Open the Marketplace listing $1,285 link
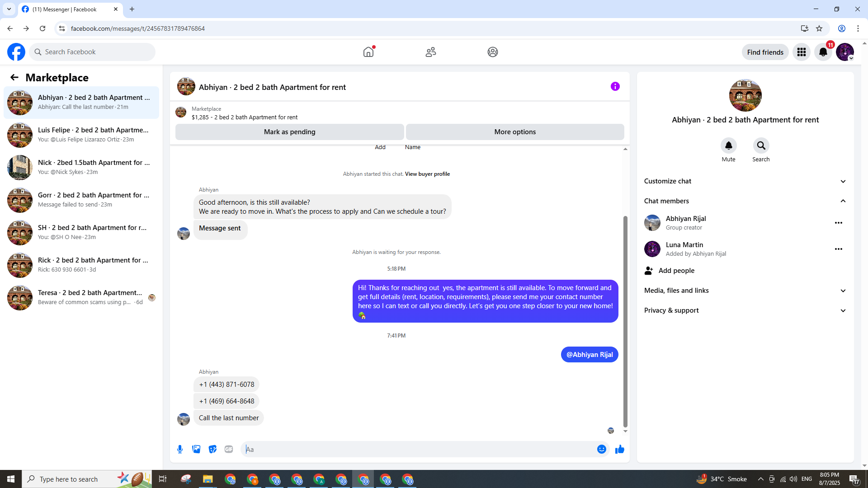This screenshot has height=488, width=868. pyautogui.click(x=245, y=117)
